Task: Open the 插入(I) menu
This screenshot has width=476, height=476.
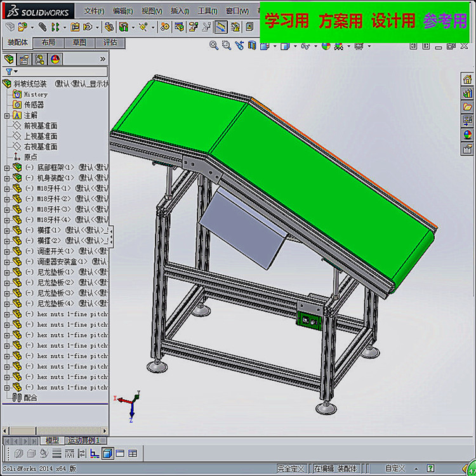Action: 180,11
